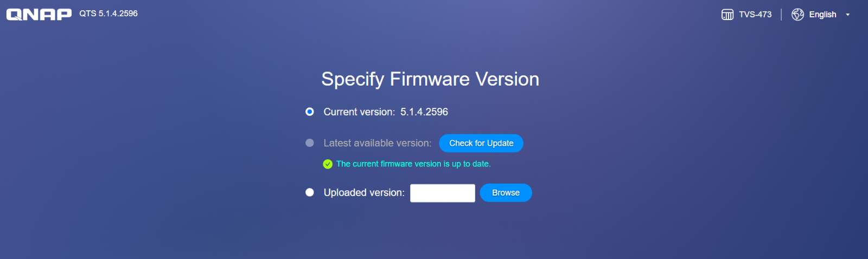Click the NAS device icon beside TVS-473
The image size is (868, 259).
[x=727, y=15]
